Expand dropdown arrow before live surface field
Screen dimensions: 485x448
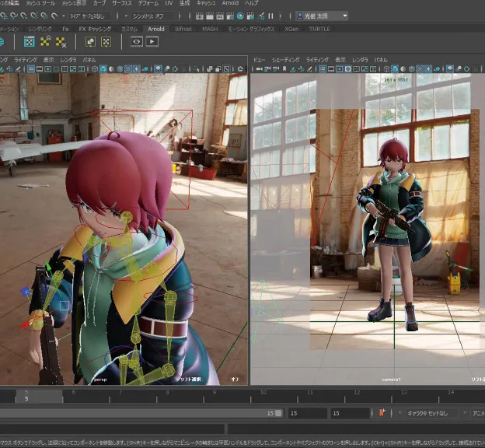64,16
